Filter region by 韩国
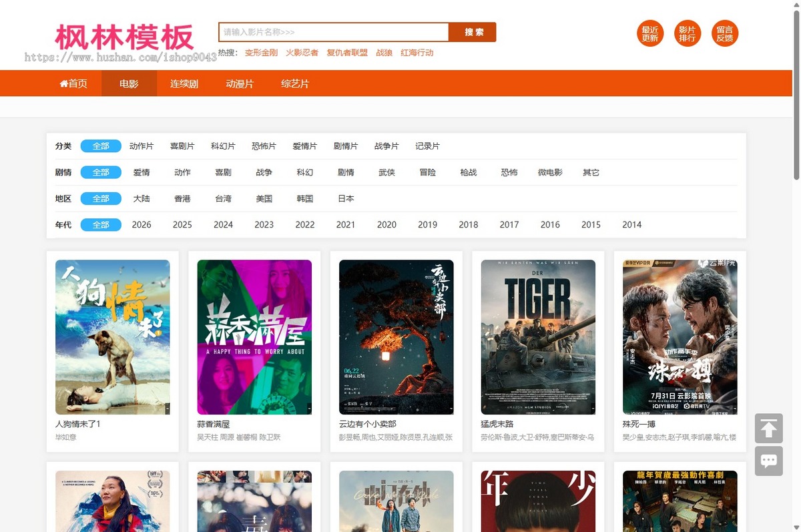This screenshot has width=801, height=532. tap(305, 198)
